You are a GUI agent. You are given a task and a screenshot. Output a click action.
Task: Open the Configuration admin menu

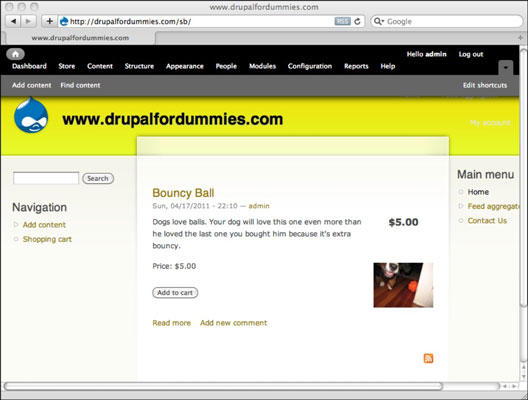(x=310, y=66)
